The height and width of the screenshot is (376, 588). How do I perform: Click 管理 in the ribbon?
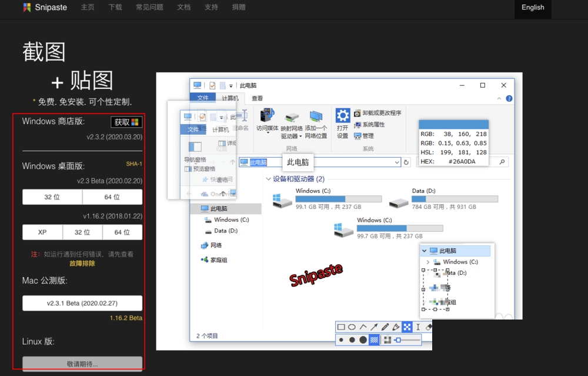pos(364,135)
